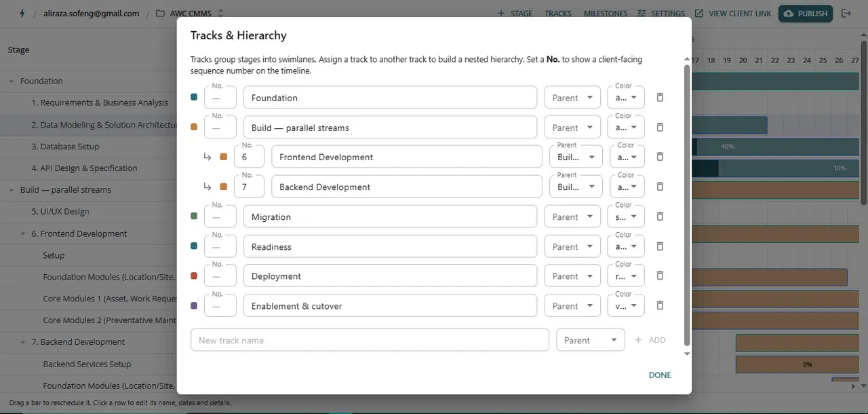Open the Parent dropdown for the new track
Image resolution: width=868 pixels, height=414 pixels.
point(590,340)
